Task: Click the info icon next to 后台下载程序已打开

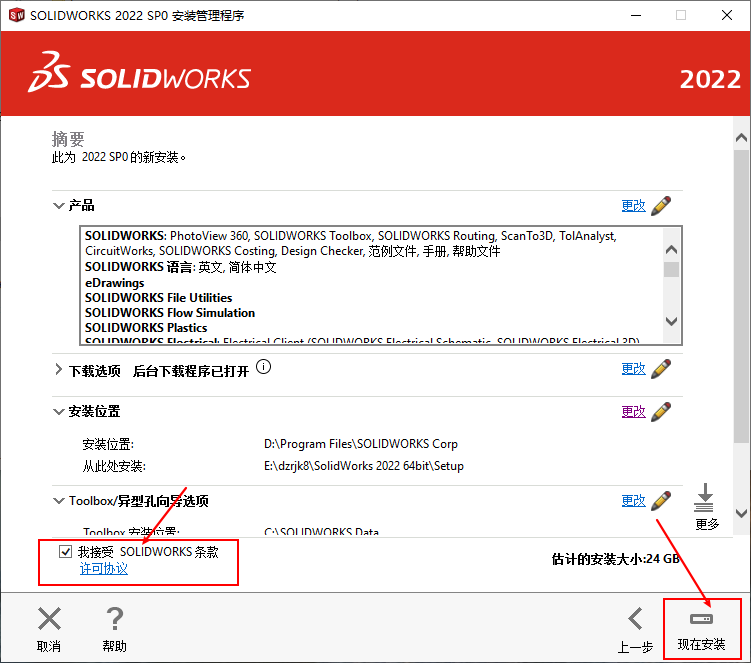Action: point(263,367)
